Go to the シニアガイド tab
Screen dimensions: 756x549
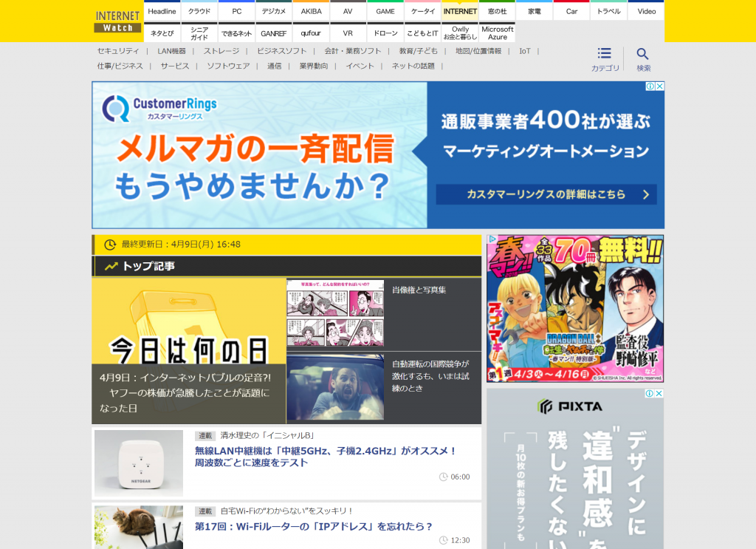[x=199, y=33]
